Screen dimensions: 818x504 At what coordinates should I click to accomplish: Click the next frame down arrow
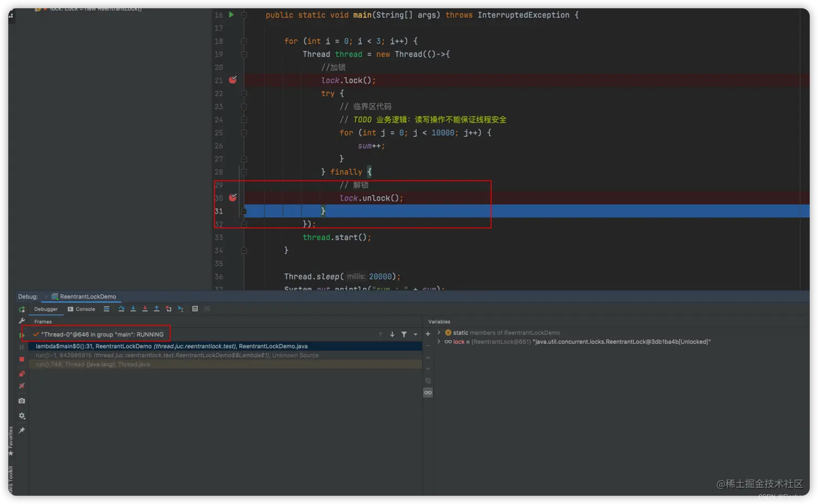point(392,334)
